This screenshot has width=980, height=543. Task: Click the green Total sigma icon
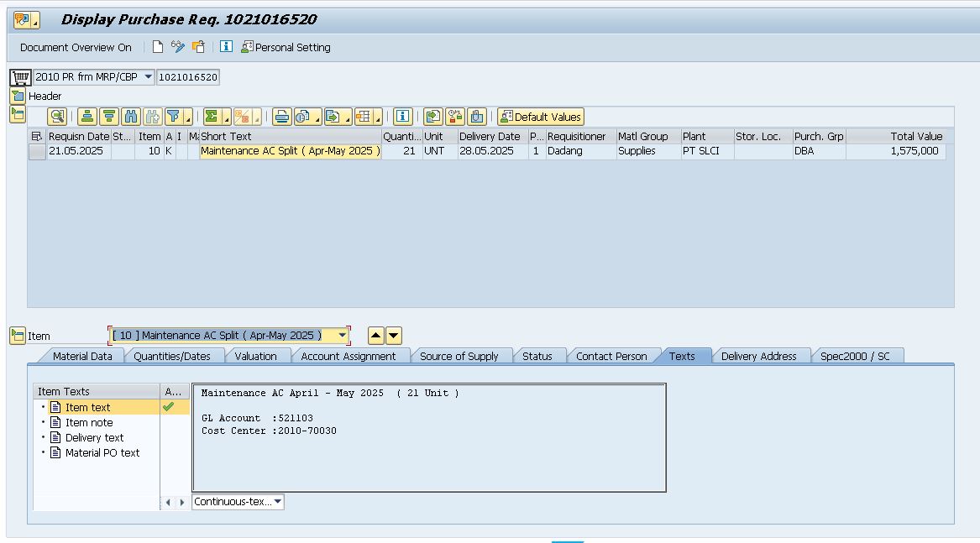coord(212,117)
